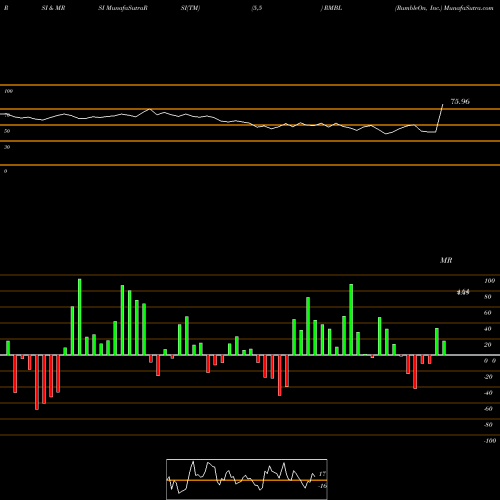Open the mini oscillator thumbnail chart

pos(247,479)
